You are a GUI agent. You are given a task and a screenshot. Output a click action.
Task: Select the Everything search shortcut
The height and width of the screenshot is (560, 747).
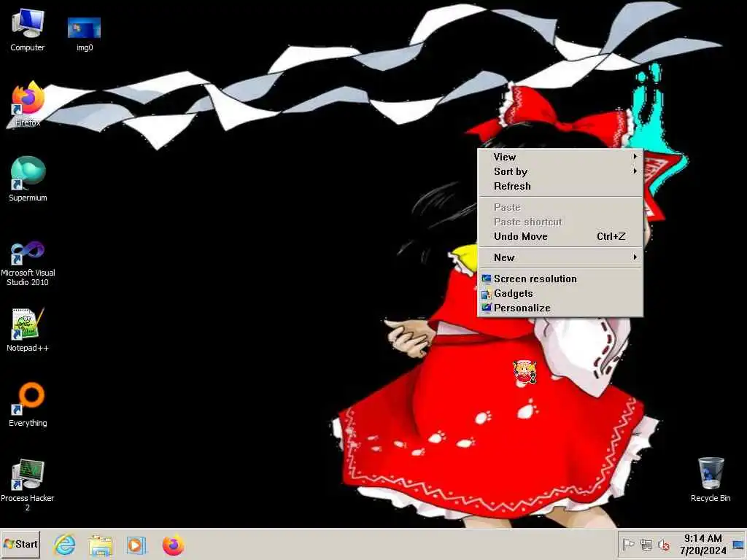point(28,405)
